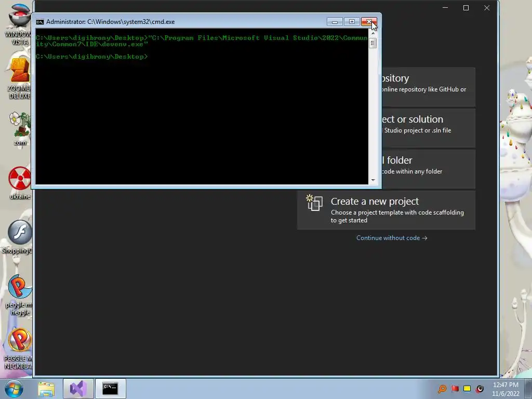532x399 pixels.
Task: Select the Shopping Flash desktop icon
Action: pyautogui.click(x=19, y=237)
